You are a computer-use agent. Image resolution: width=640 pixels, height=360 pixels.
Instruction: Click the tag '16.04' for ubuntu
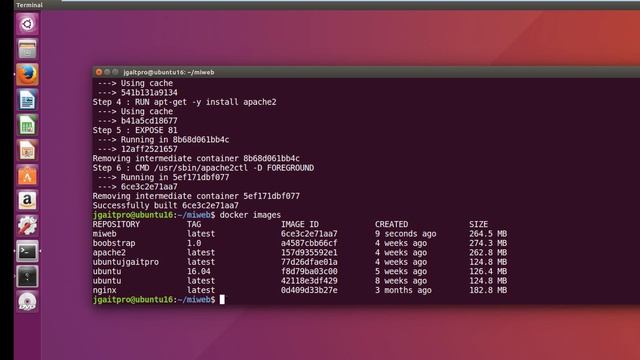[199, 271]
